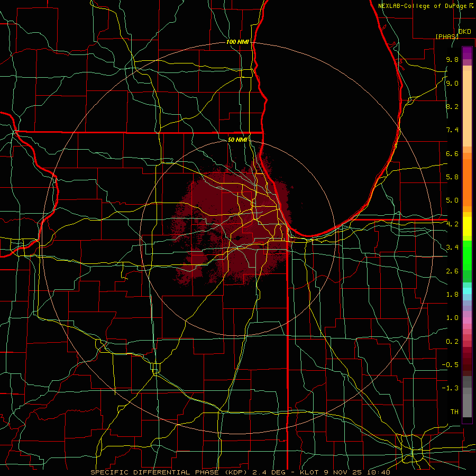The image size is (476, 476).
Task: Select the 5.0 value on the color scale
Action: coord(452,200)
